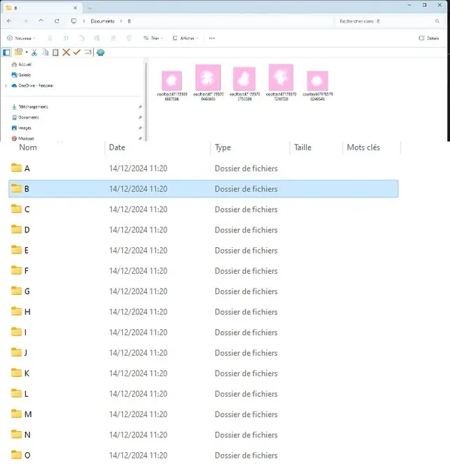The width and height of the screenshot is (450, 476).
Task: Select Galerie in the navigation pane
Action: [25, 75]
